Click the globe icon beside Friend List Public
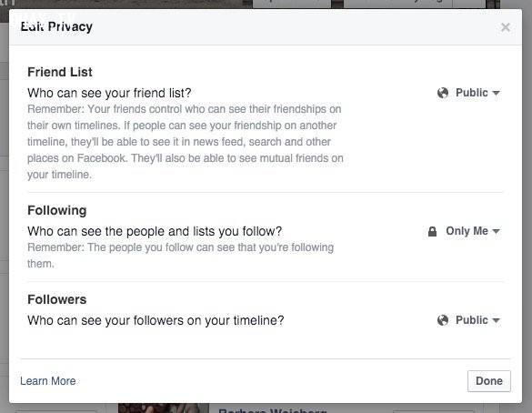This screenshot has width=532, height=413. pos(443,93)
